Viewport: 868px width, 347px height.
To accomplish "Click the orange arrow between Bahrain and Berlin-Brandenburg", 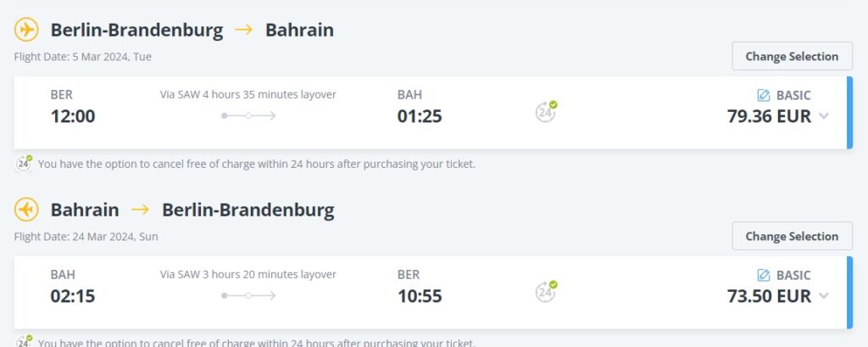I will (141, 209).
